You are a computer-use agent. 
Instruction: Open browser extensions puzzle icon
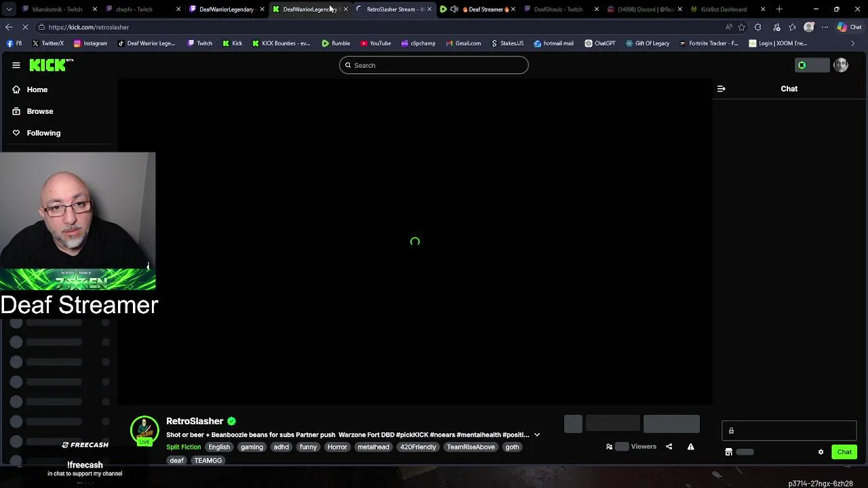coord(758,27)
